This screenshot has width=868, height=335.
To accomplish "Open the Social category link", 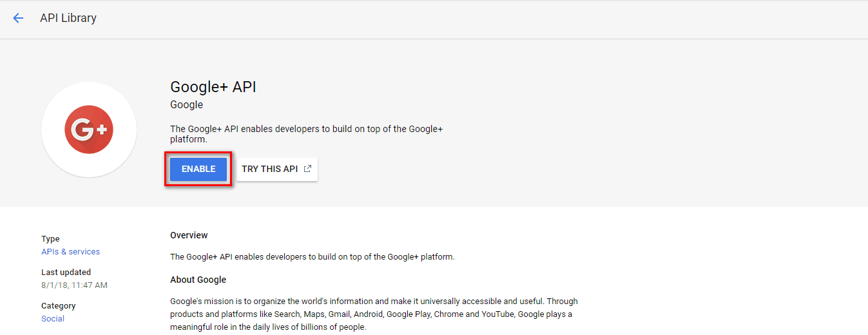I will [53, 319].
